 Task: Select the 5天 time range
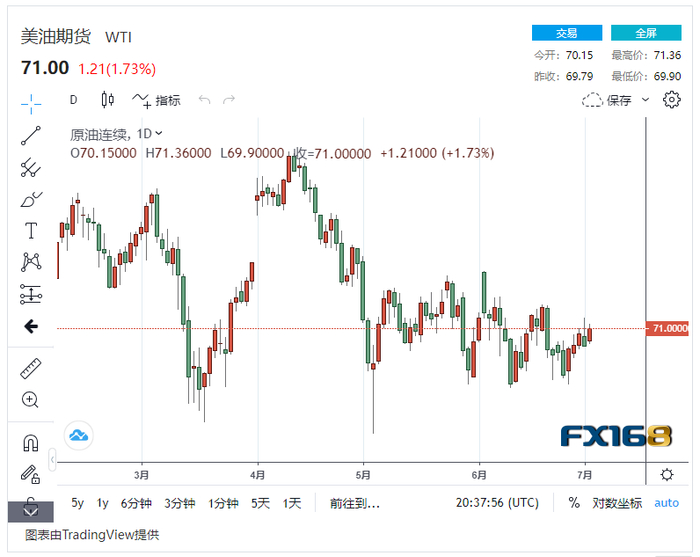(260, 503)
